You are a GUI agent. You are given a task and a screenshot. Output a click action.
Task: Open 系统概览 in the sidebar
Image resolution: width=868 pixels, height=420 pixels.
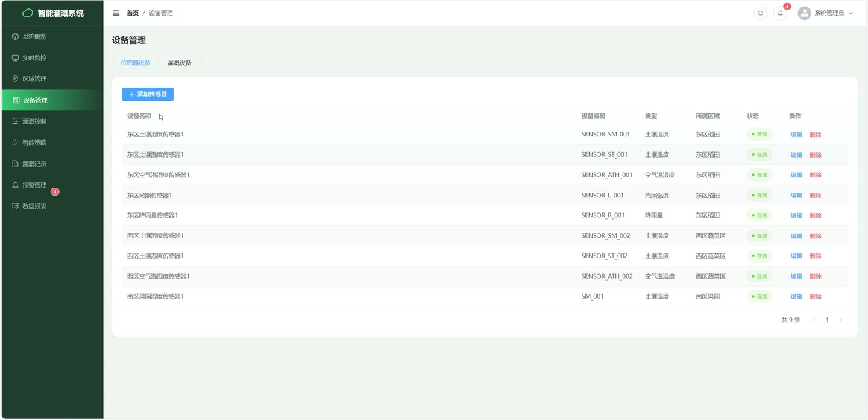[52, 37]
